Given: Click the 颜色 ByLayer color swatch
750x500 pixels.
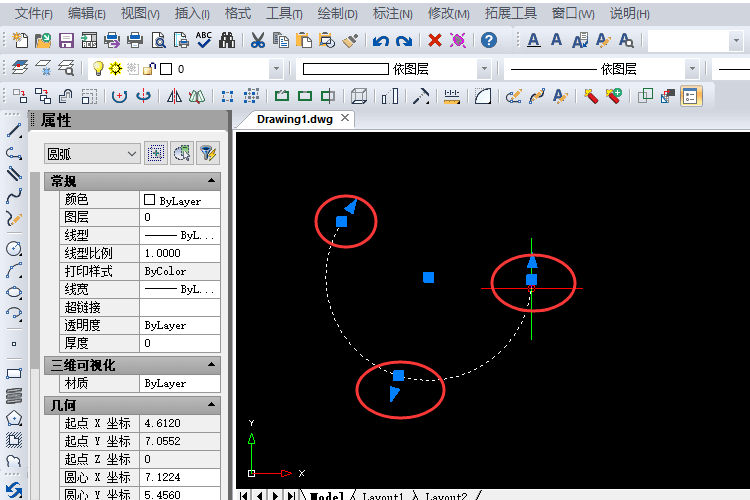Looking at the screenshot, I should pyautogui.click(x=149, y=200).
